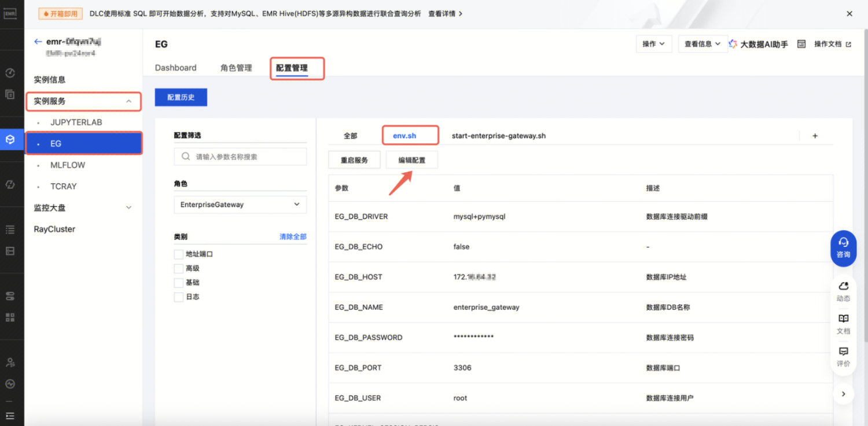Screen dimensions: 868x426
Task: Click the document panel icon beside 操作文档
Action: [801, 44]
